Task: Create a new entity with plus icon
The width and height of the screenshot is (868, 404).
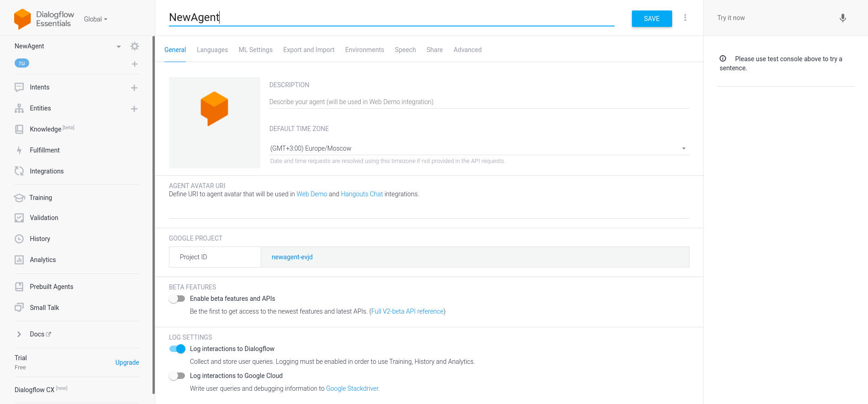Action: [134, 109]
